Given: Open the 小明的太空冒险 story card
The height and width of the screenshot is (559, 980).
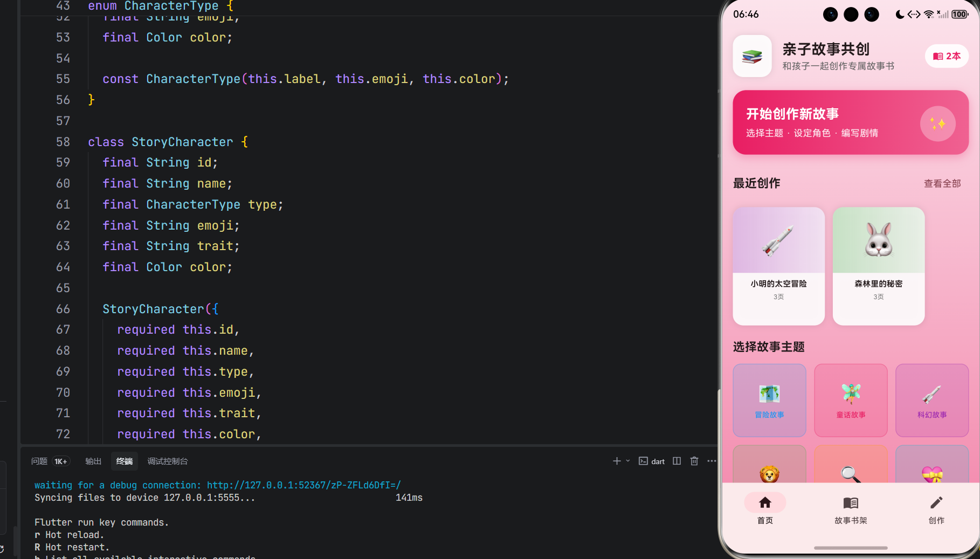Looking at the screenshot, I should click(778, 266).
